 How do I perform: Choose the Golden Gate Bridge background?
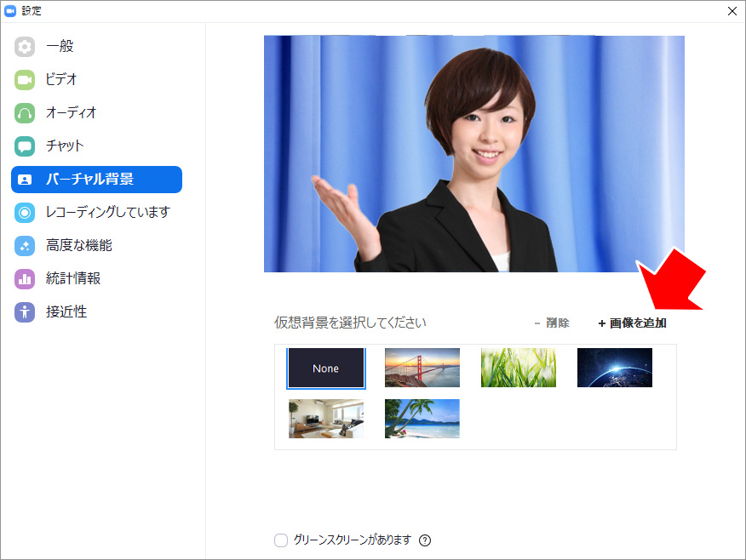coord(422,368)
